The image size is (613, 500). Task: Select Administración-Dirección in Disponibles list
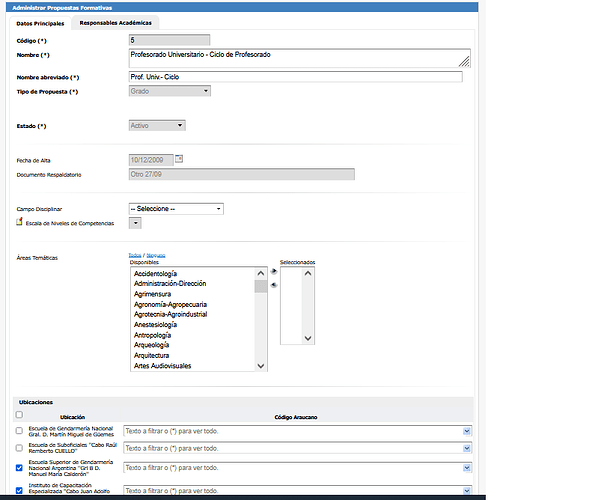170,283
